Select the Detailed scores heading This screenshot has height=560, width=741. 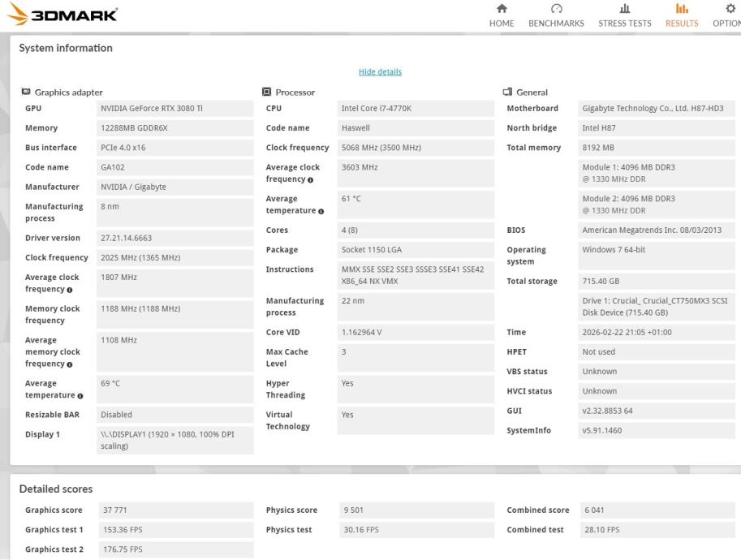pyautogui.click(x=56, y=489)
